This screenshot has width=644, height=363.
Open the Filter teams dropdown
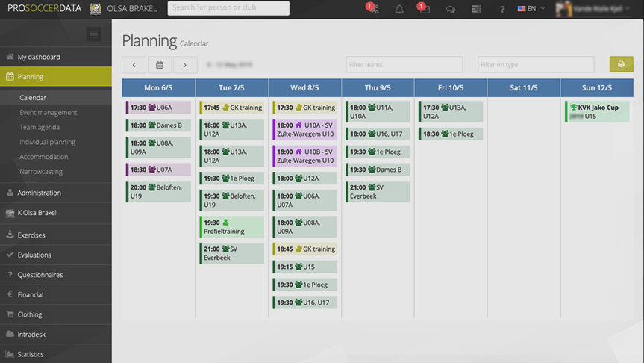tap(404, 65)
